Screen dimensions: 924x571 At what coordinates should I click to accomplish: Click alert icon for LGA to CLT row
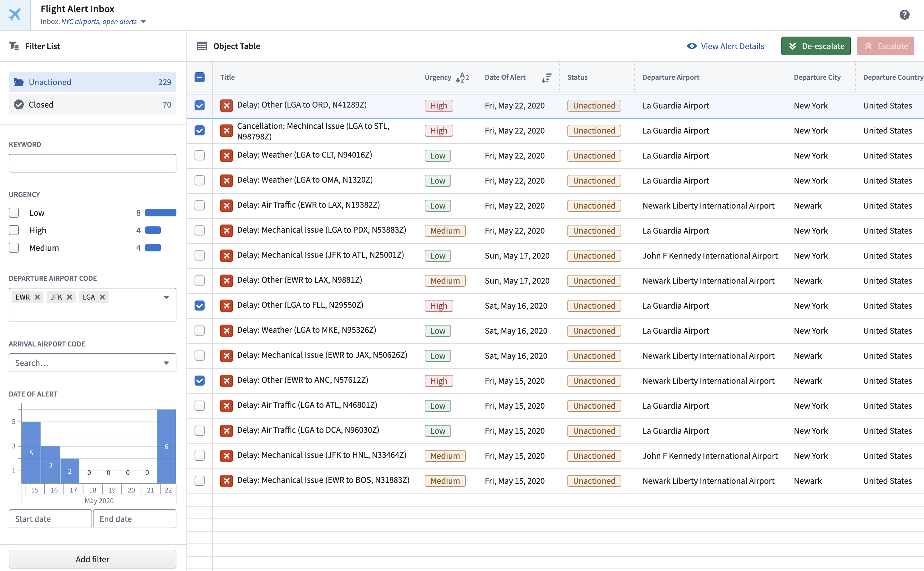pos(226,156)
